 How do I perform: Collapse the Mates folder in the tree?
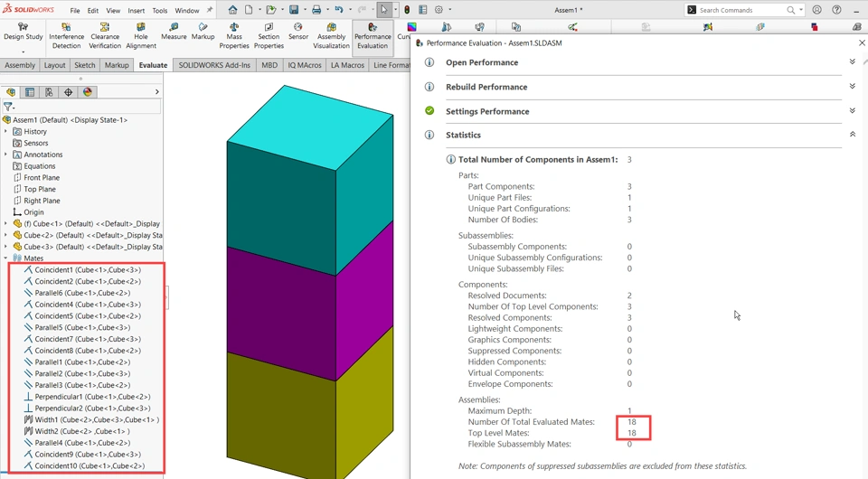[6, 258]
